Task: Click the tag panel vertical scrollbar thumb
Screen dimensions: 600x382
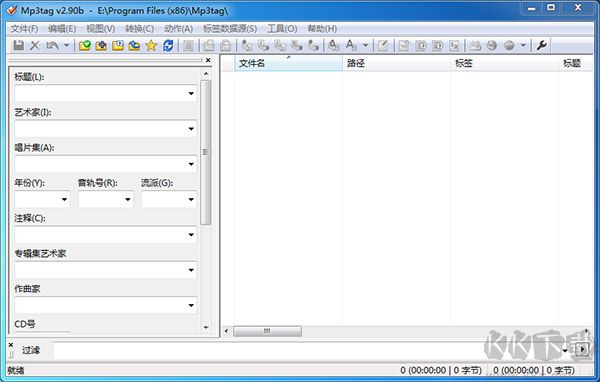Action: (205, 152)
